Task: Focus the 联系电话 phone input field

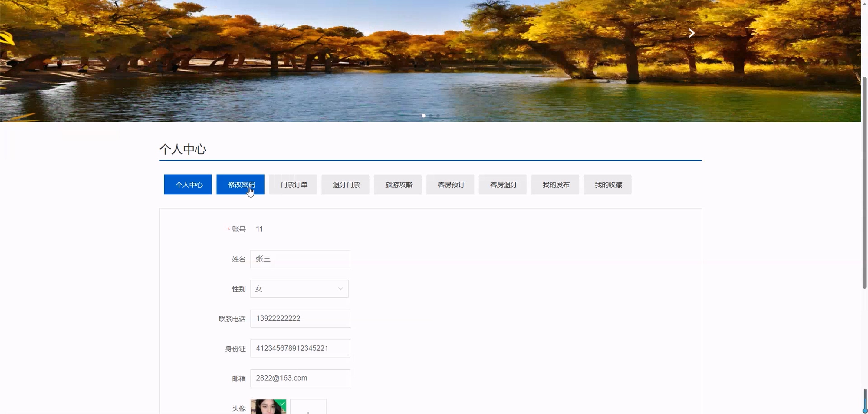Action: [x=300, y=319]
